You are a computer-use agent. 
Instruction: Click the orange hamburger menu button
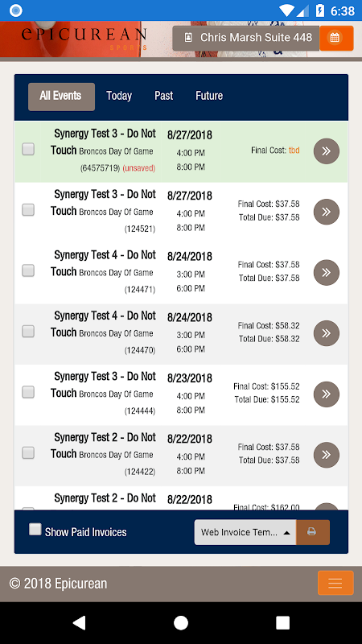(x=335, y=583)
